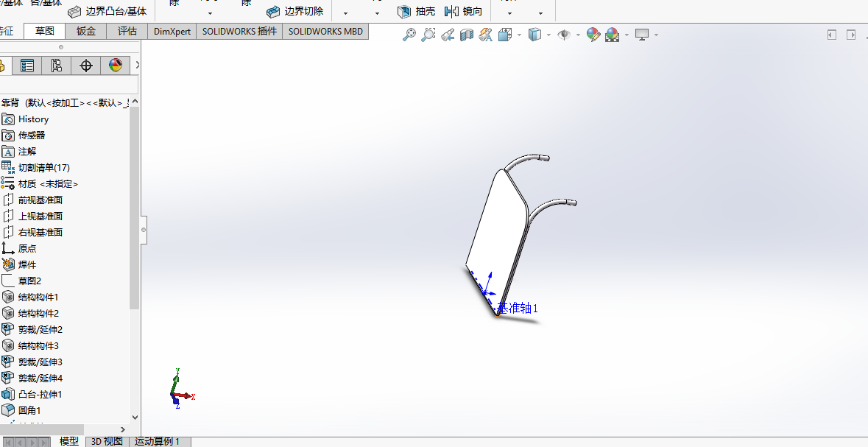Viewport: 868px width, 447px height.
Task: Open dropdown arrow beside Hide/Show eye
Action: tap(578, 35)
